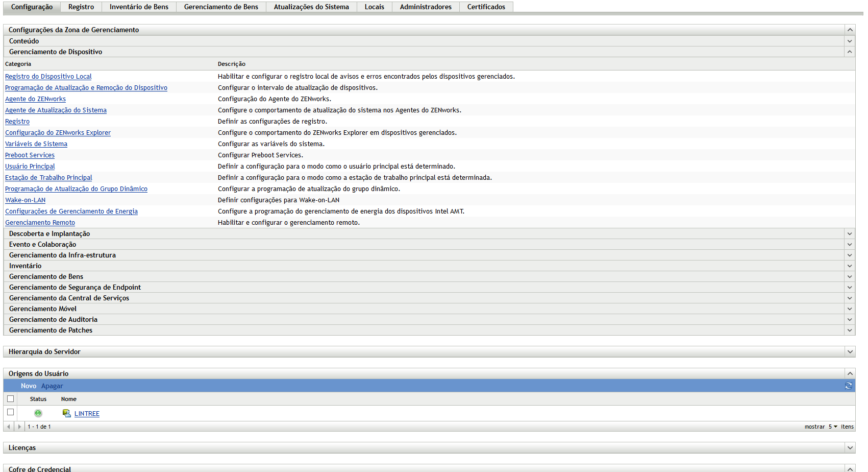Switch to the Gerenciamento de Bens tab
The width and height of the screenshot is (868, 472).
[221, 7]
